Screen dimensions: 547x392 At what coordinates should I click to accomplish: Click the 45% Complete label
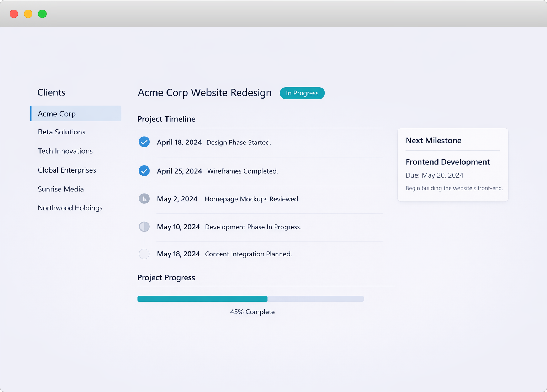click(252, 312)
